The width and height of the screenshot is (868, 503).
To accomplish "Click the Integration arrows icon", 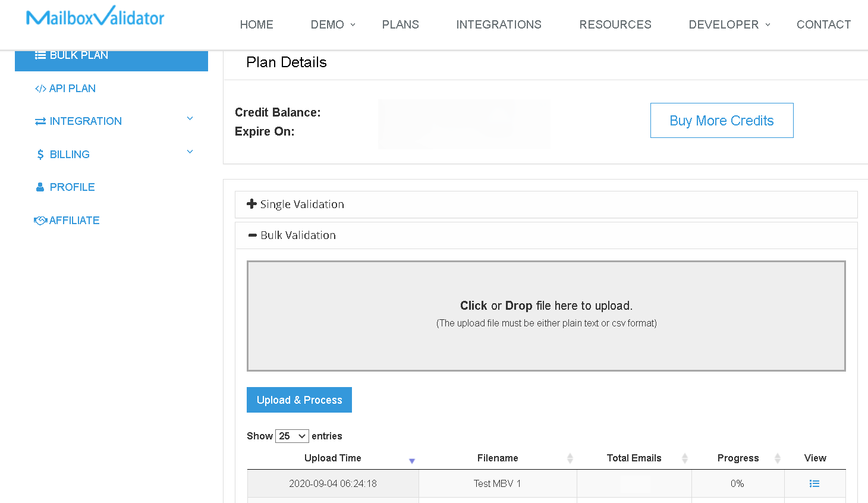I will click(40, 121).
